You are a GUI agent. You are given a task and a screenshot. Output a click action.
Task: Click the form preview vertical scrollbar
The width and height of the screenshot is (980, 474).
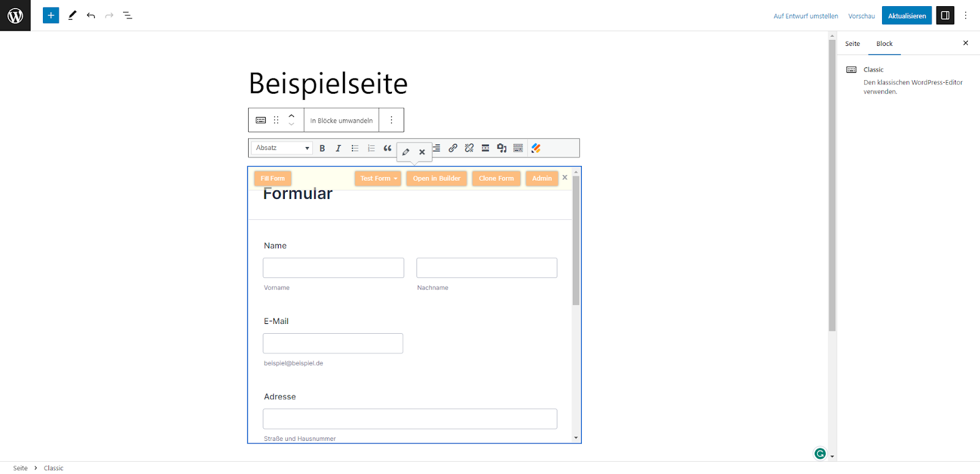[x=576, y=245]
